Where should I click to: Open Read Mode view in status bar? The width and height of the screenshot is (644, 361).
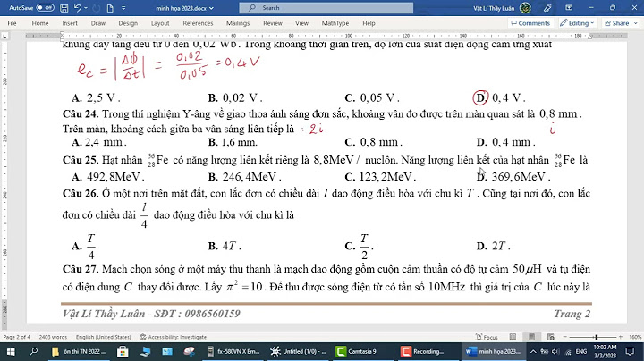[513, 337]
